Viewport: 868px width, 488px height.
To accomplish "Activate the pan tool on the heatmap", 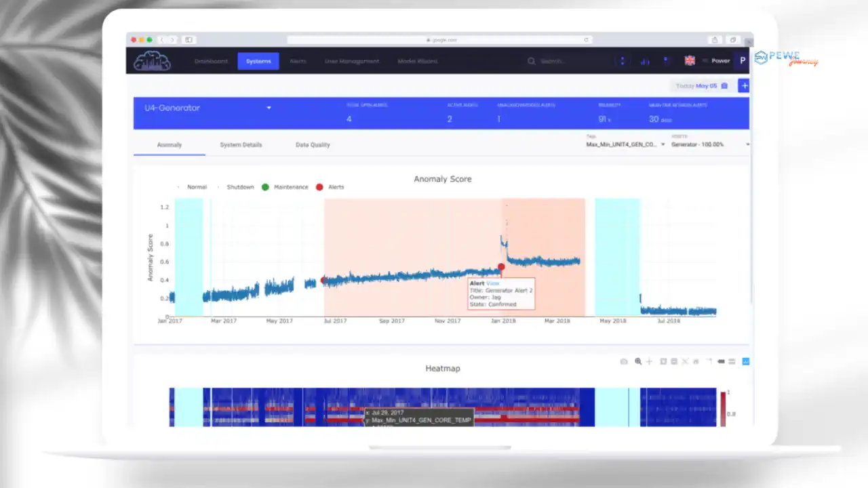I will click(x=649, y=361).
